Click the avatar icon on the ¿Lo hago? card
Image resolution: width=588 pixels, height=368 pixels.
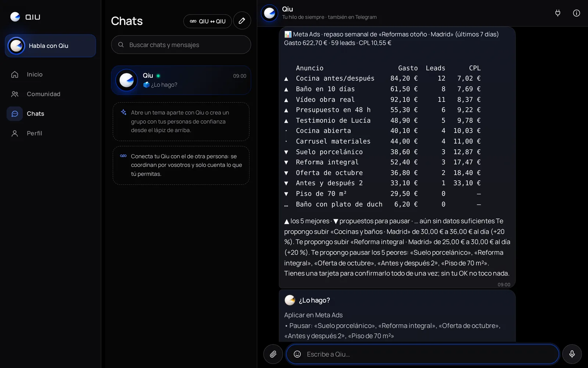pos(290,300)
